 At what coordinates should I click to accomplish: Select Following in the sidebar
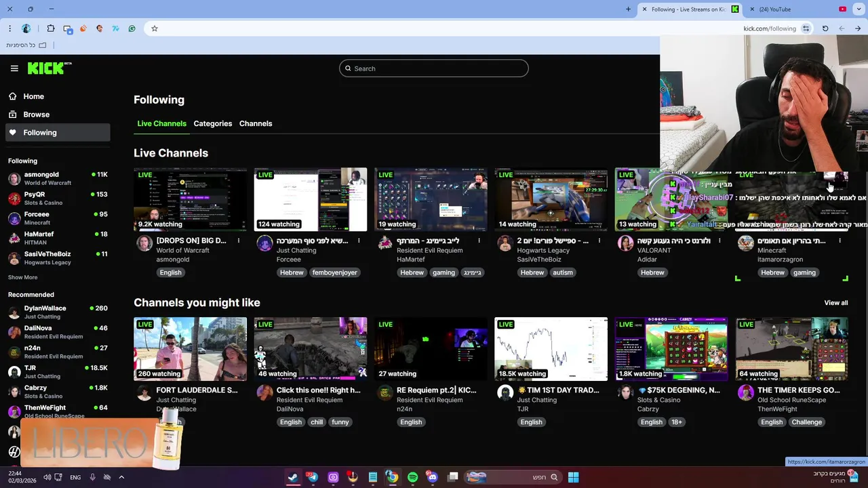[58, 133]
